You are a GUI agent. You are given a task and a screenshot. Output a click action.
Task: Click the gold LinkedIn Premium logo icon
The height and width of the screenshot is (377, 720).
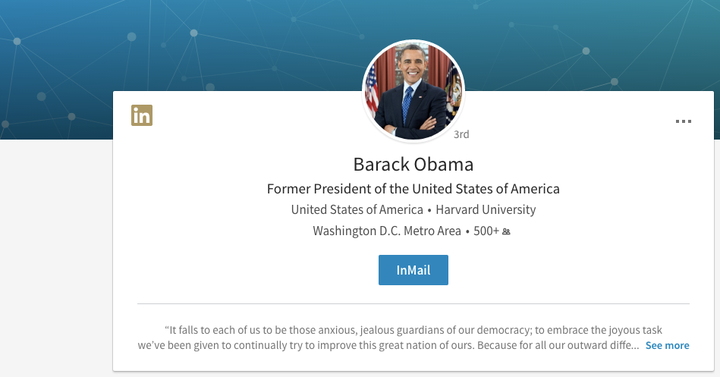click(141, 115)
